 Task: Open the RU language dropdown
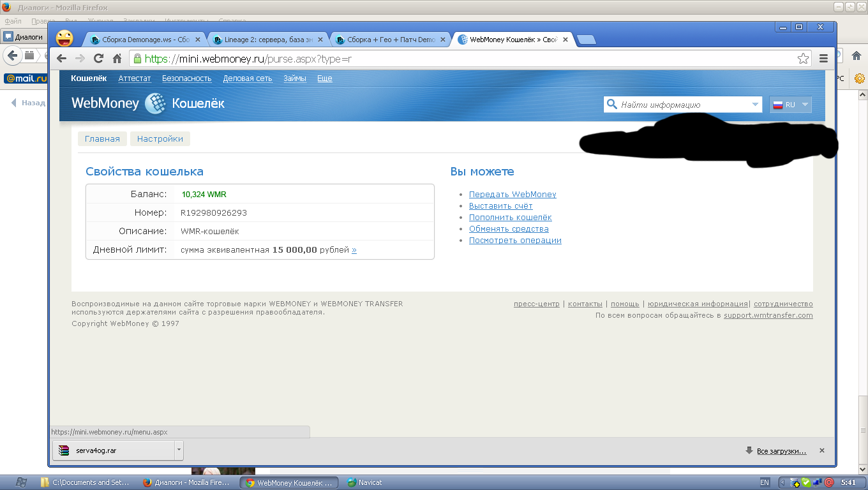pyautogui.click(x=791, y=105)
